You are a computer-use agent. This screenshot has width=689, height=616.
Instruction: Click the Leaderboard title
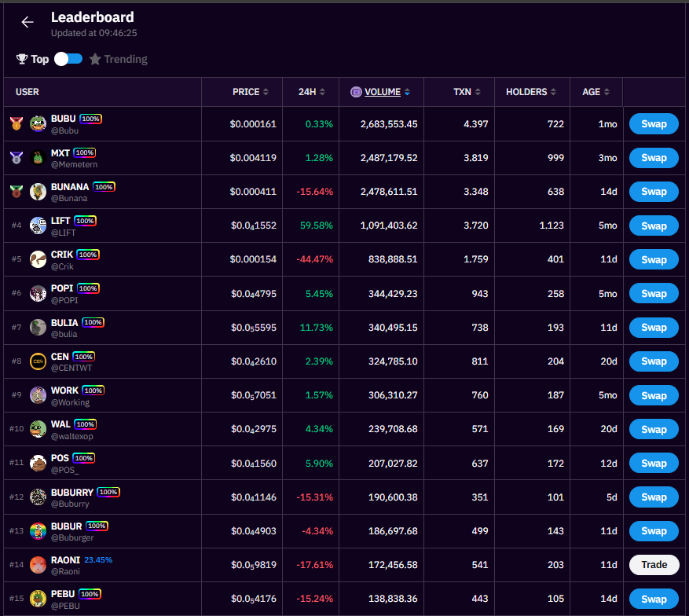tap(92, 17)
